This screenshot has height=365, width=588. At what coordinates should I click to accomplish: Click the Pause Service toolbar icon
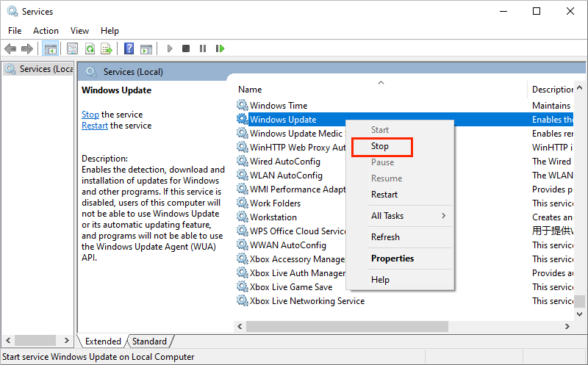click(x=203, y=48)
